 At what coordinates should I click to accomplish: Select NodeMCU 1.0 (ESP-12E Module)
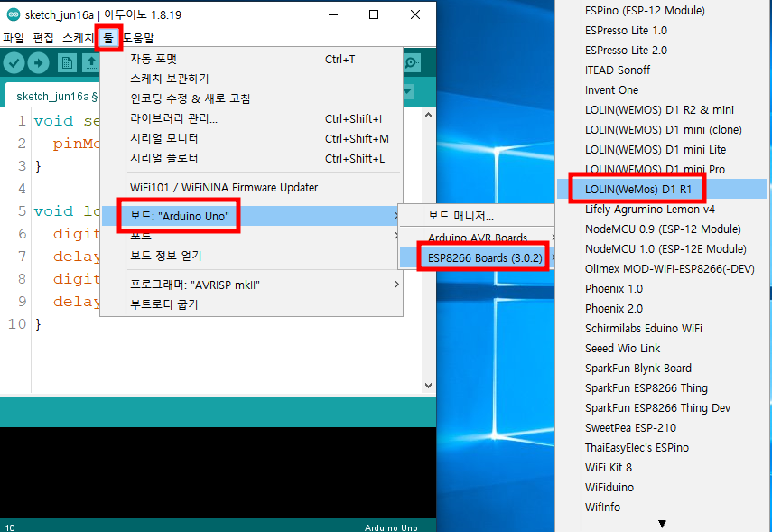coord(662,248)
